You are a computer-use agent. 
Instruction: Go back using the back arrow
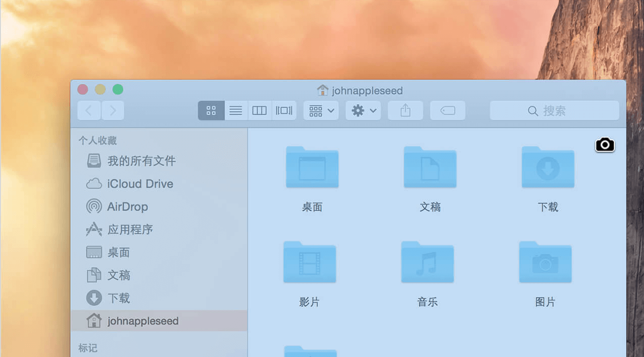89,111
